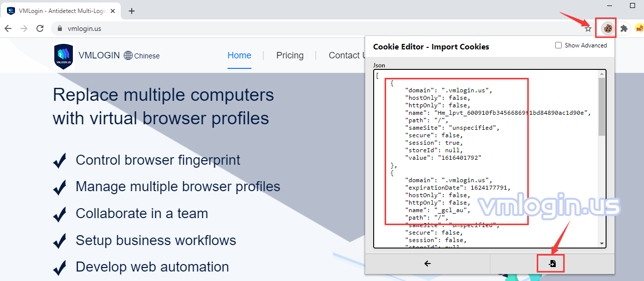644x281 pixels.
Task: Click the Extensions puzzle piece icon
Action: 624,28
